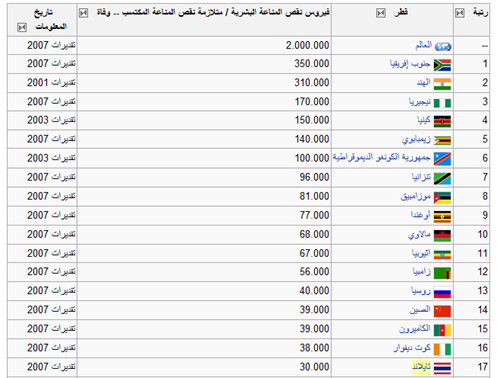Select the value 140.000 cell
This screenshot has height=378, width=500.
312,139
